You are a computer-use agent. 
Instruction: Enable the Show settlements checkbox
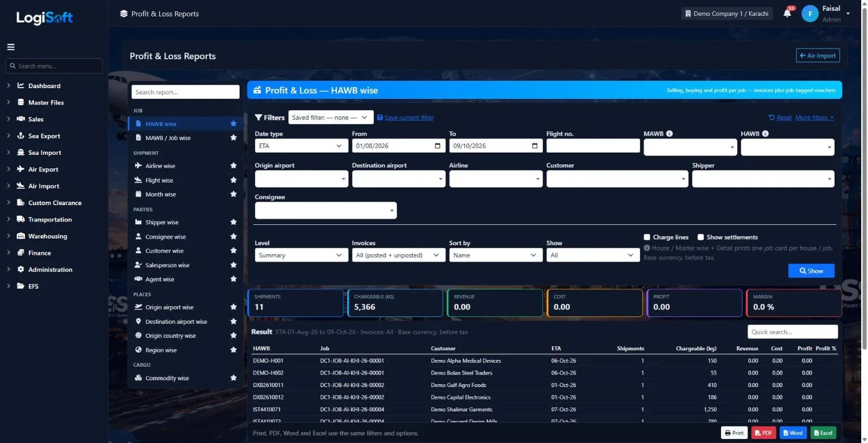pyautogui.click(x=701, y=237)
